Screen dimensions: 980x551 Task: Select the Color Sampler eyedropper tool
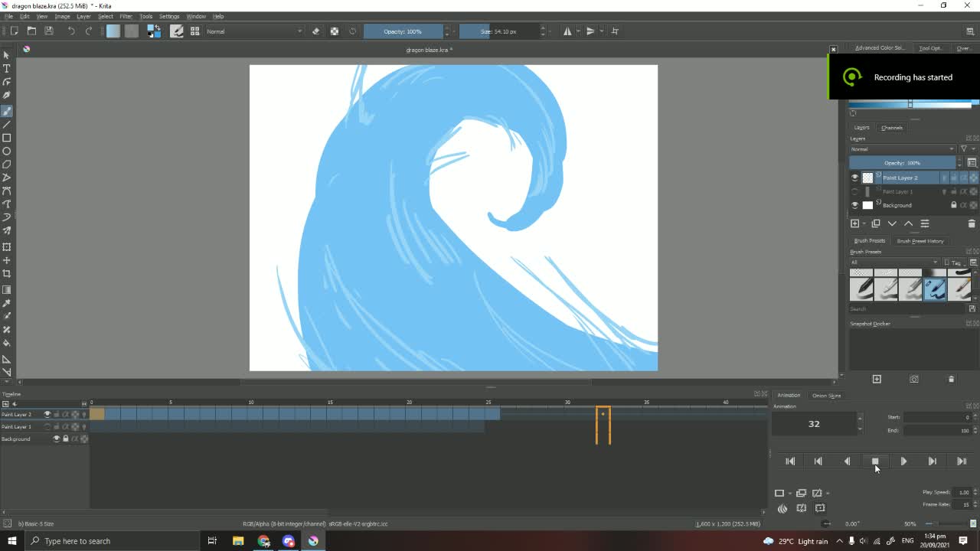(7, 303)
